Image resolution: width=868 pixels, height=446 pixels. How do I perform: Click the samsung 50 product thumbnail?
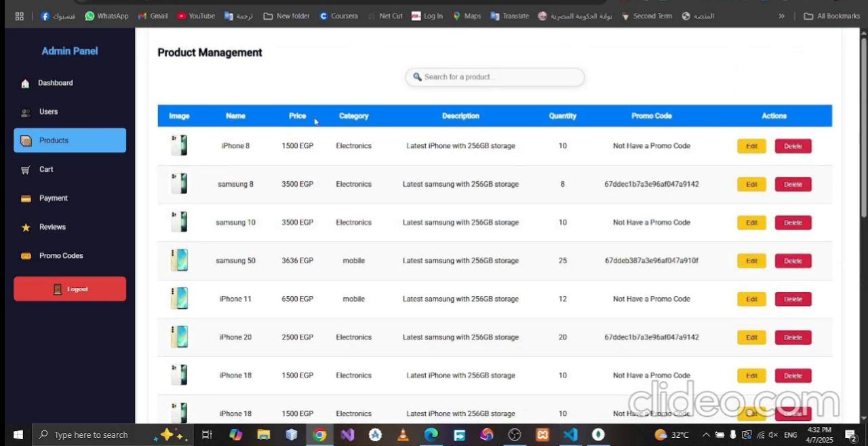[x=179, y=260]
